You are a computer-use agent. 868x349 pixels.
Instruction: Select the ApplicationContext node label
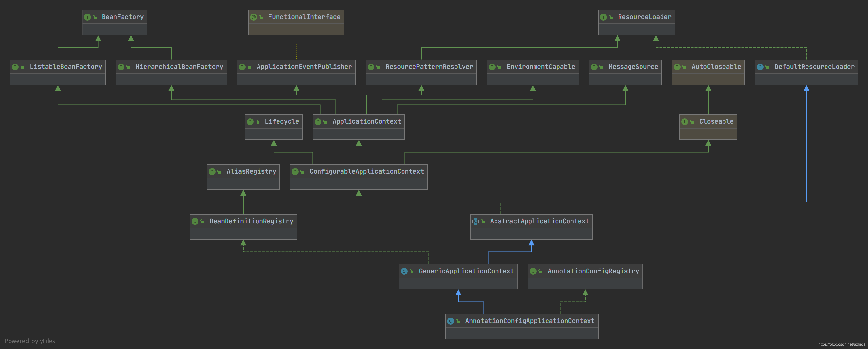(367, 121)
